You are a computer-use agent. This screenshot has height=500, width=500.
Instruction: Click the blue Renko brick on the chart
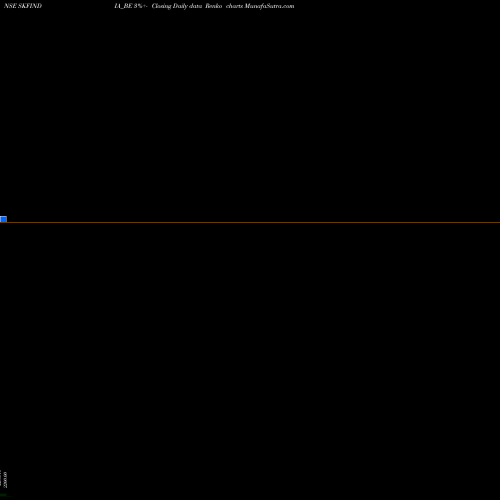pyautogui.click(x=3, y=219)
